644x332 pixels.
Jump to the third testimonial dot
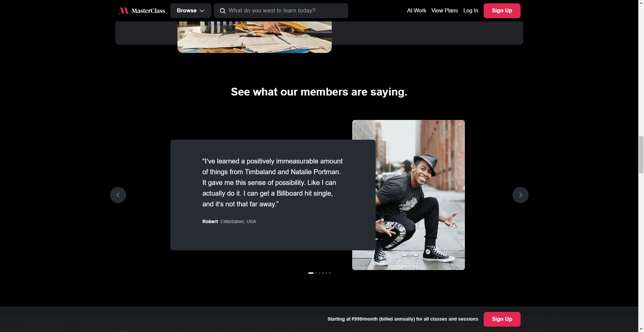(x=320, y=273)
